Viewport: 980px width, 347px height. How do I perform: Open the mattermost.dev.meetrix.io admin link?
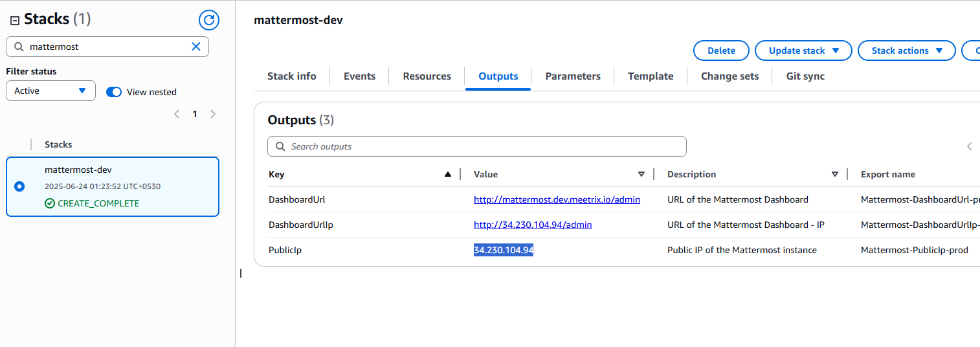[x=557, y=199]
